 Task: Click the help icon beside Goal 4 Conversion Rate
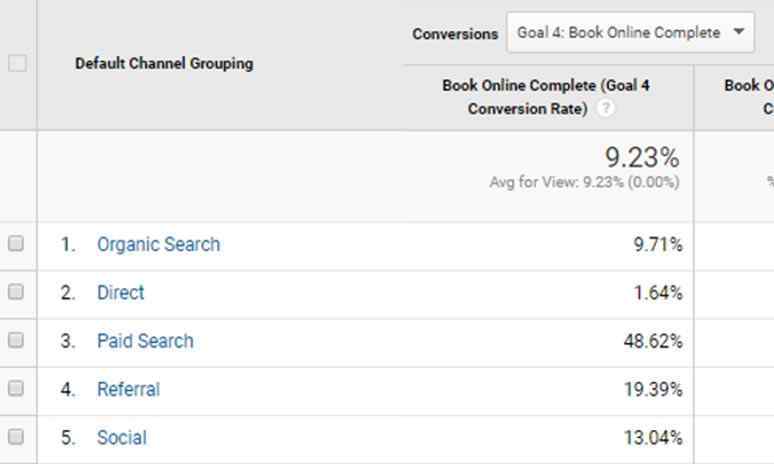tap(605, 109)
